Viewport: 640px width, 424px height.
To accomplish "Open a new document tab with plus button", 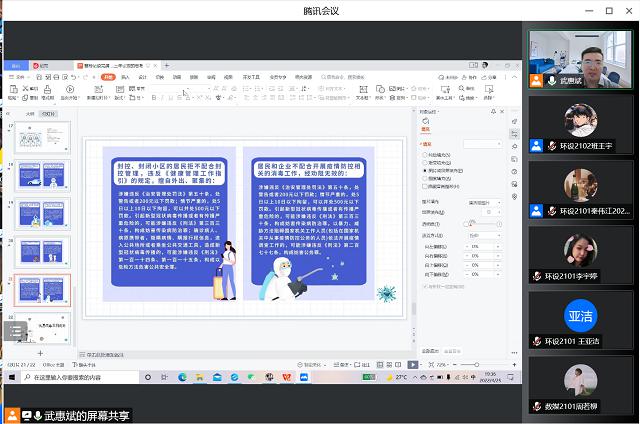I will coord(167,65).
